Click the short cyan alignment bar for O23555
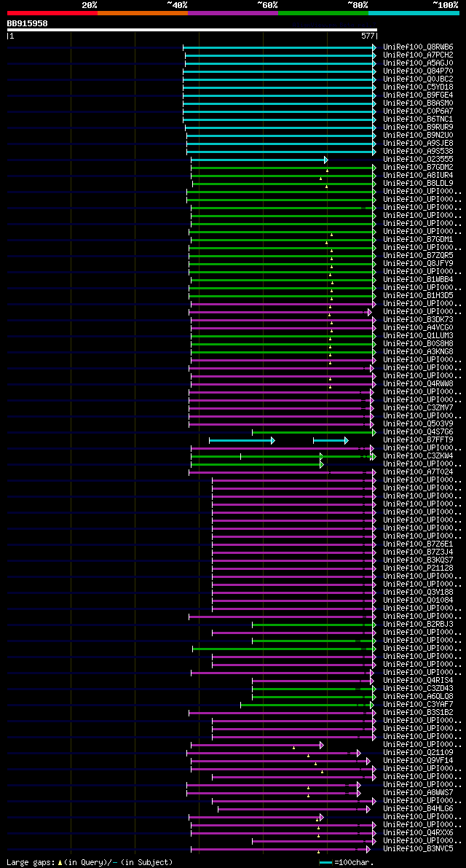466x868 pixels. (259, 160)
